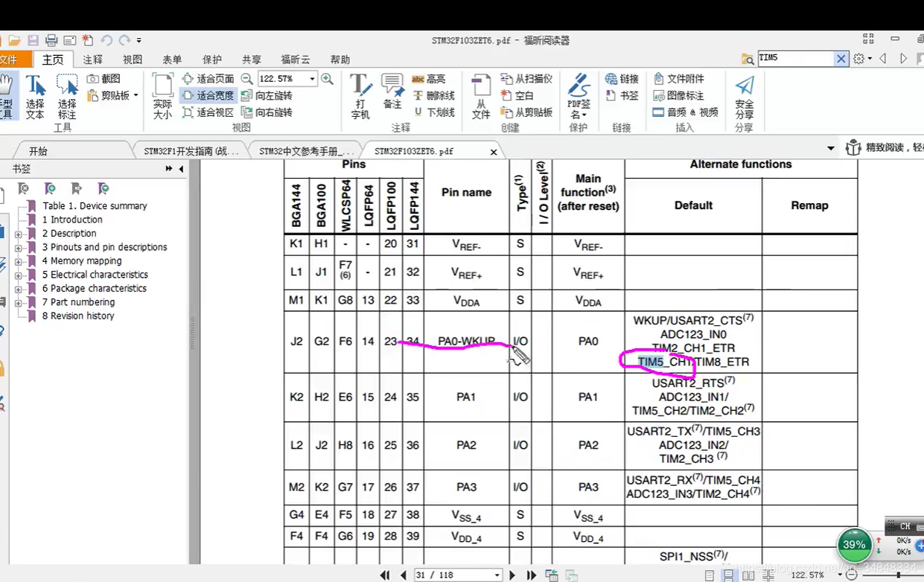This screenshot has width=924, height=582.
Task: Switch to STM32中文参考手册 document tab
Action: [x=306, y=151]
